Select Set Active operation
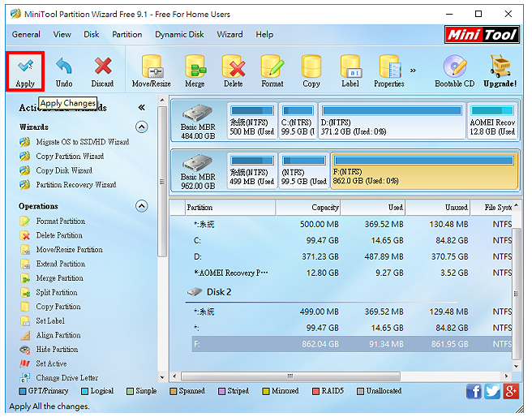Screen dimensions: 532x417 click(44, 363)
